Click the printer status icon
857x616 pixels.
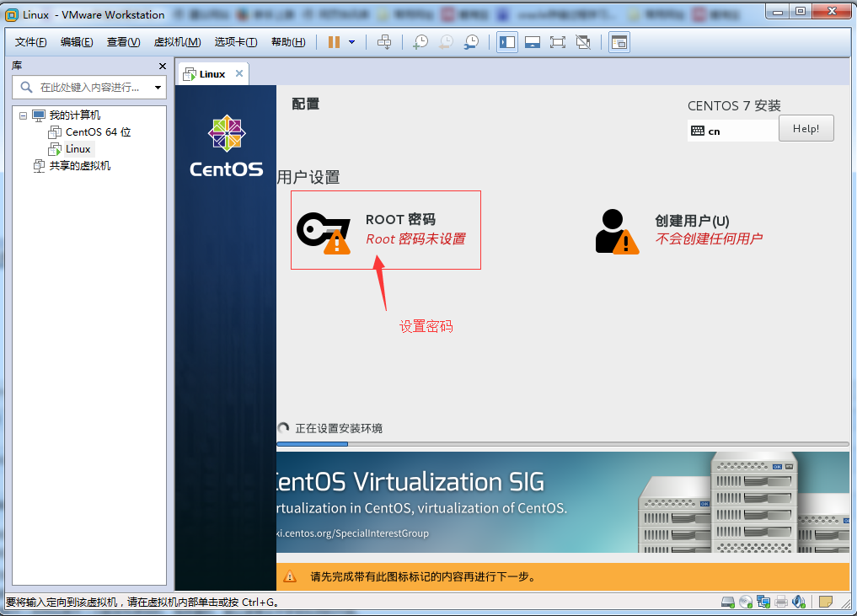click(x=781, y=603)
